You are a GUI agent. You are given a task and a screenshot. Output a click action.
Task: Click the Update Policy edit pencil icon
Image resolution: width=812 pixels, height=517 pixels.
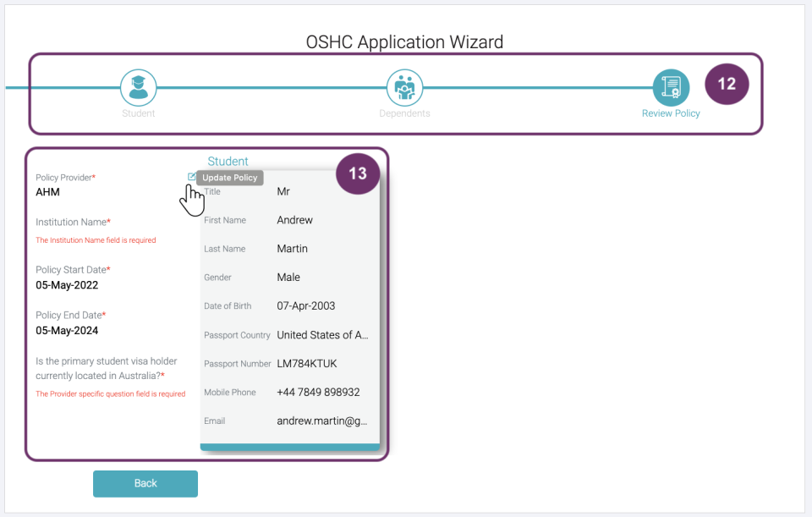click(x=192, y=177)
